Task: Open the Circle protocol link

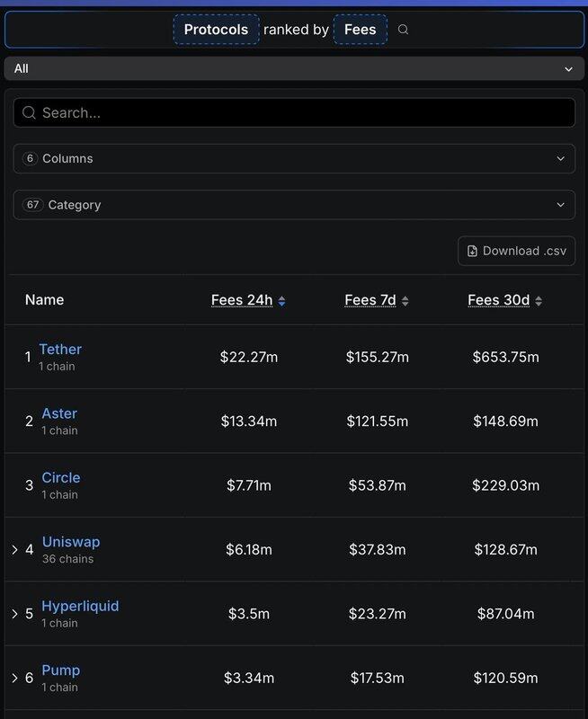Action: (x=60, y=477)
